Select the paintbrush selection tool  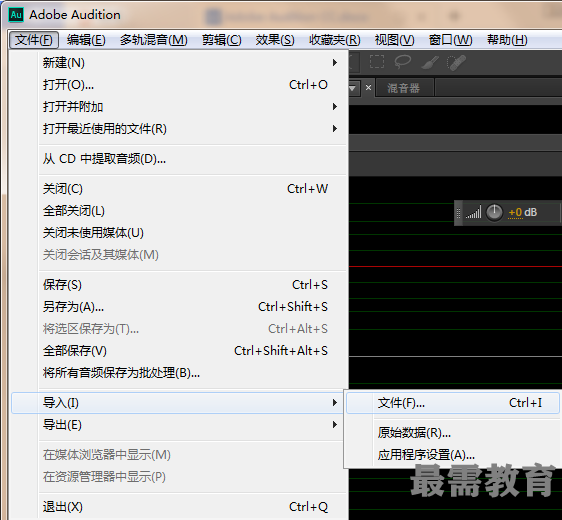(x=429, y=62)
